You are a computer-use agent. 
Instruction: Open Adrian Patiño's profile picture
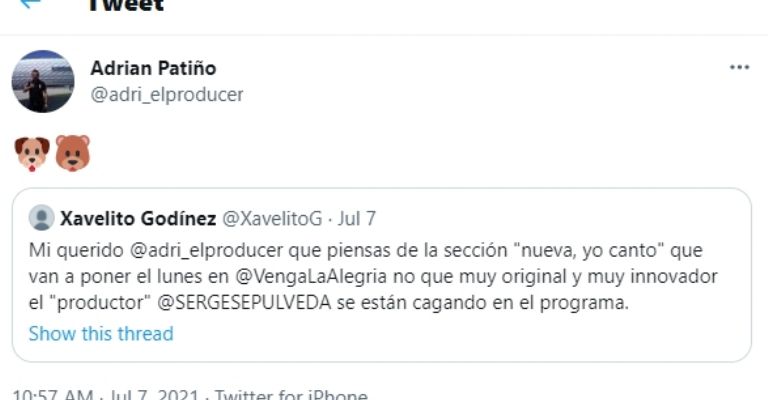point(43,81)
